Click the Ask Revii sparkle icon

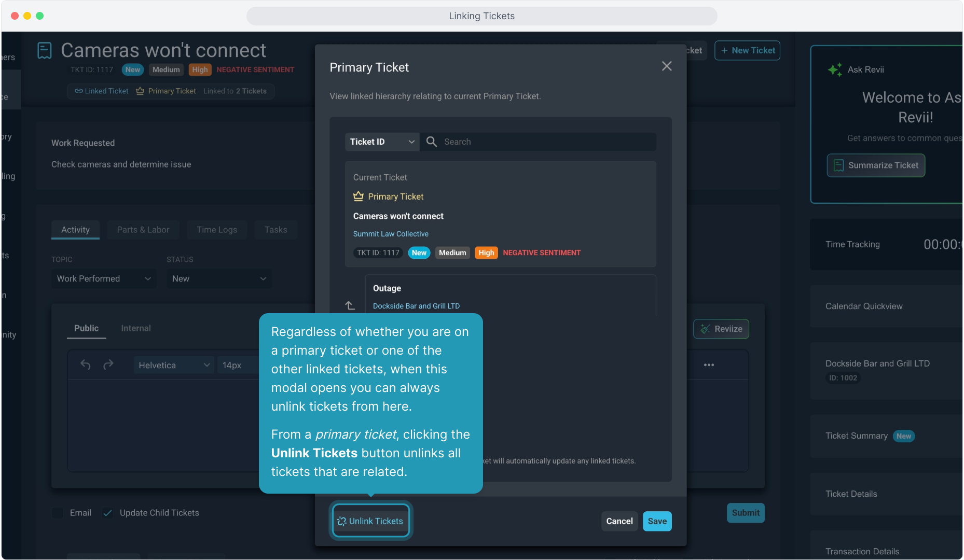(x=834, y=69)
